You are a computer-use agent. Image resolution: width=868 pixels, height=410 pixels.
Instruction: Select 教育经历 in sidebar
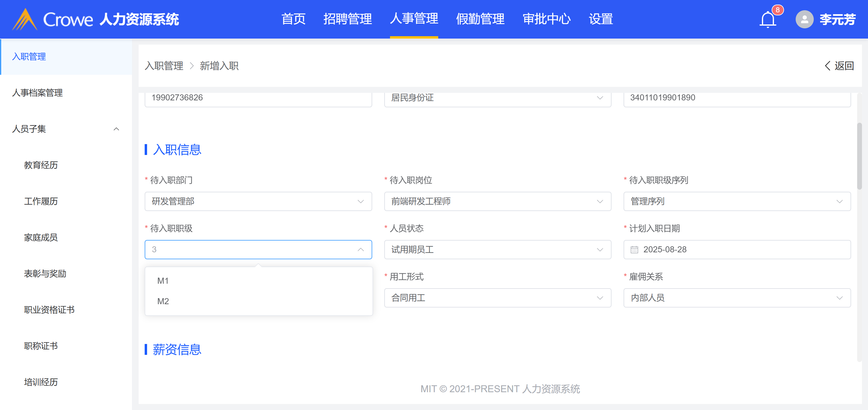click(41, 165)
